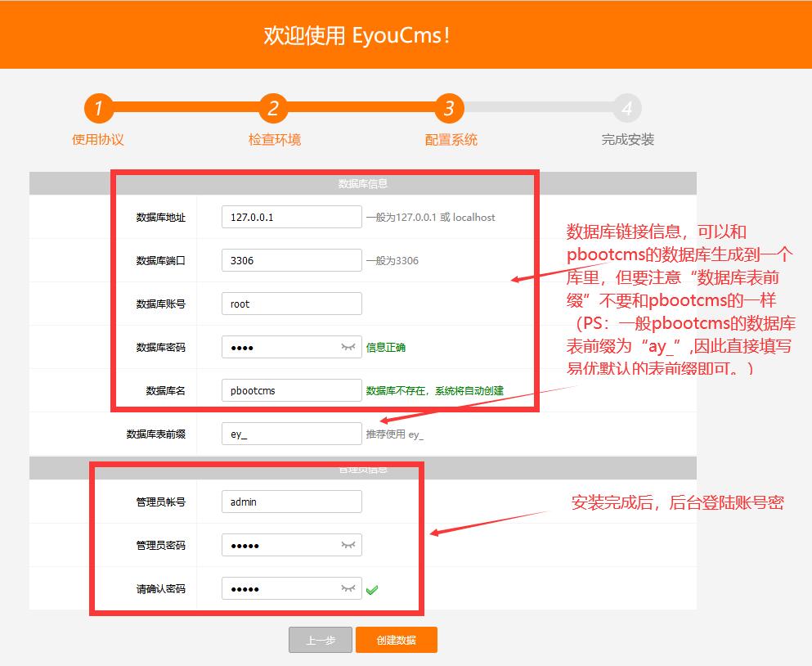The height and width of the screenshot is (666, 812).
Task: Click the 数据库端口 field showing 3306
Action: tap(292, 260)
